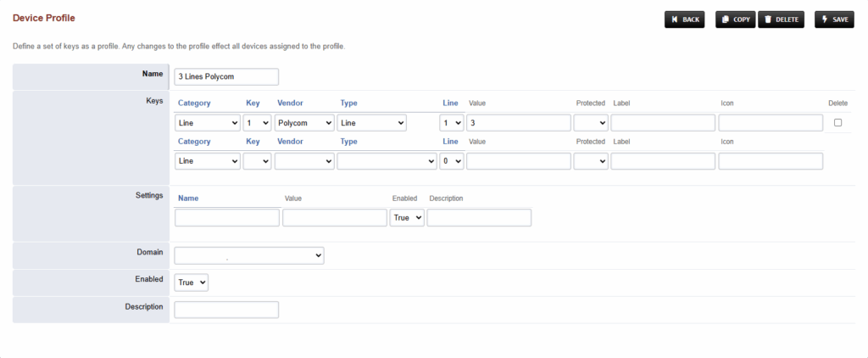Open the Polycom vendor dropdown
This screenshot has height=358, width=868.
pos(304,123)
